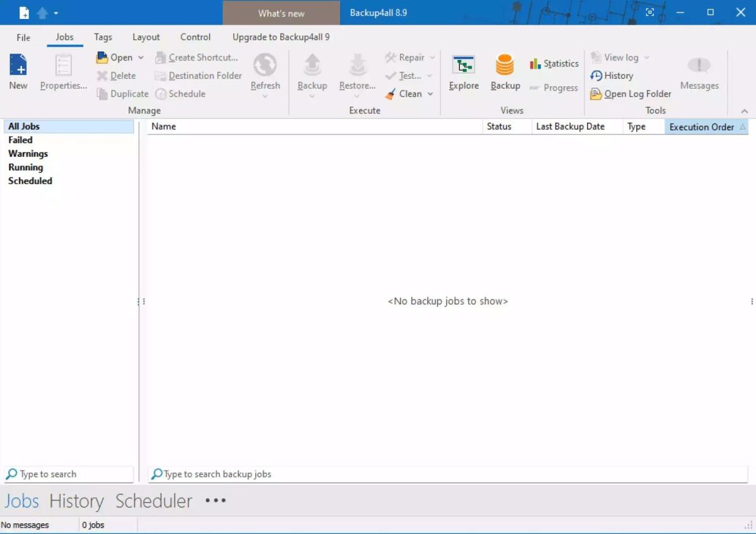The height and width of the screenshot is (534, 756).
Task: Show only Scheduled jobs
Action: (30, 181)
